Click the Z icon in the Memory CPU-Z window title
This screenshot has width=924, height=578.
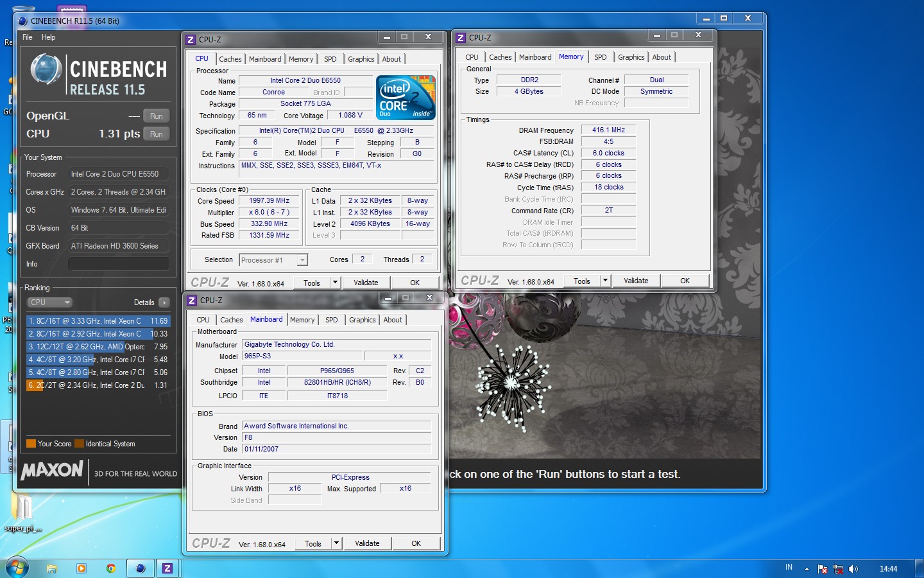pos(461,37)
